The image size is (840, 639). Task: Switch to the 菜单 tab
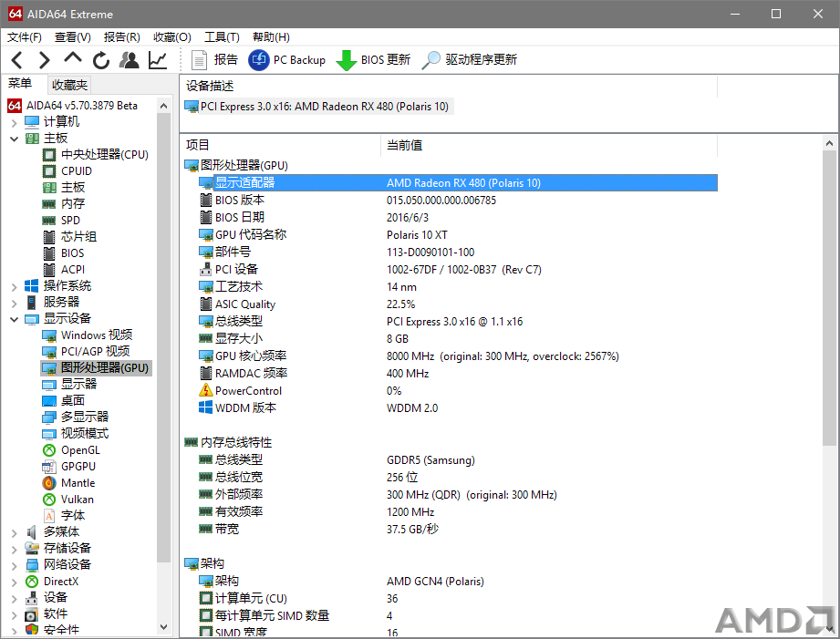(20, 84)
